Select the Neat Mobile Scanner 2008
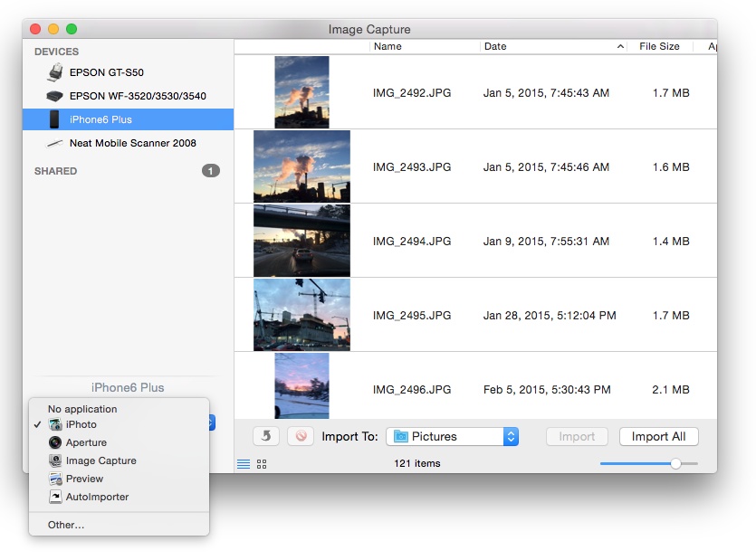756x560 pixels. tap(132, 143)
